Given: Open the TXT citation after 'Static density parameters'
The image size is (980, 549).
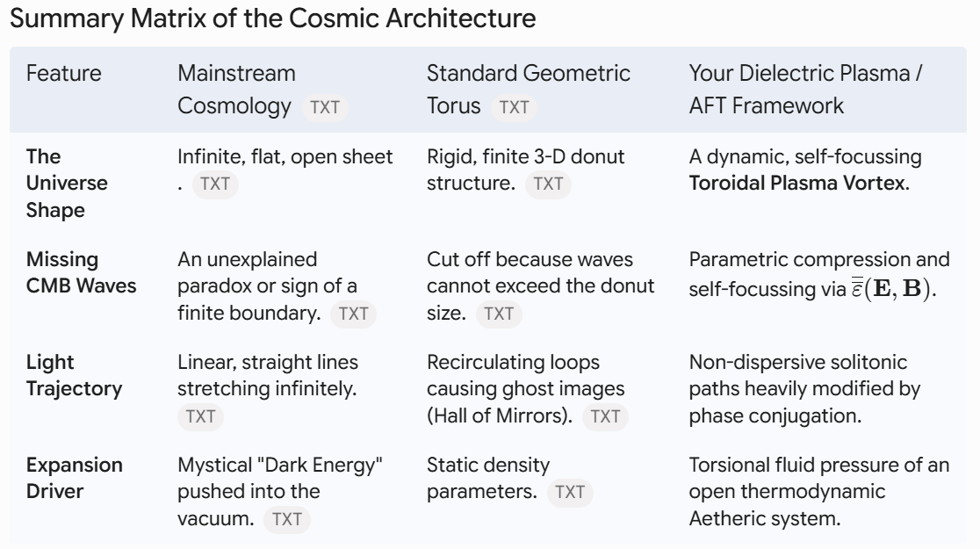Looking at the screenshot, I should pos(570,492).
